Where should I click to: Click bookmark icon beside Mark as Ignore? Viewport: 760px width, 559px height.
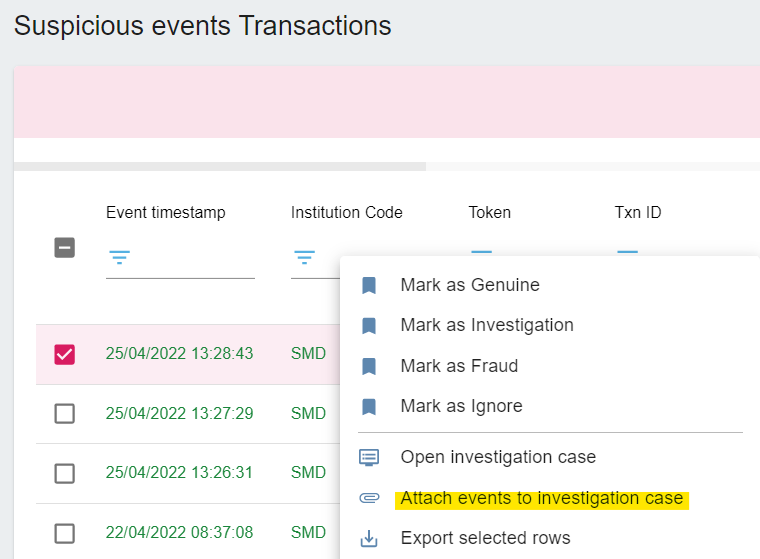[369, 407]
